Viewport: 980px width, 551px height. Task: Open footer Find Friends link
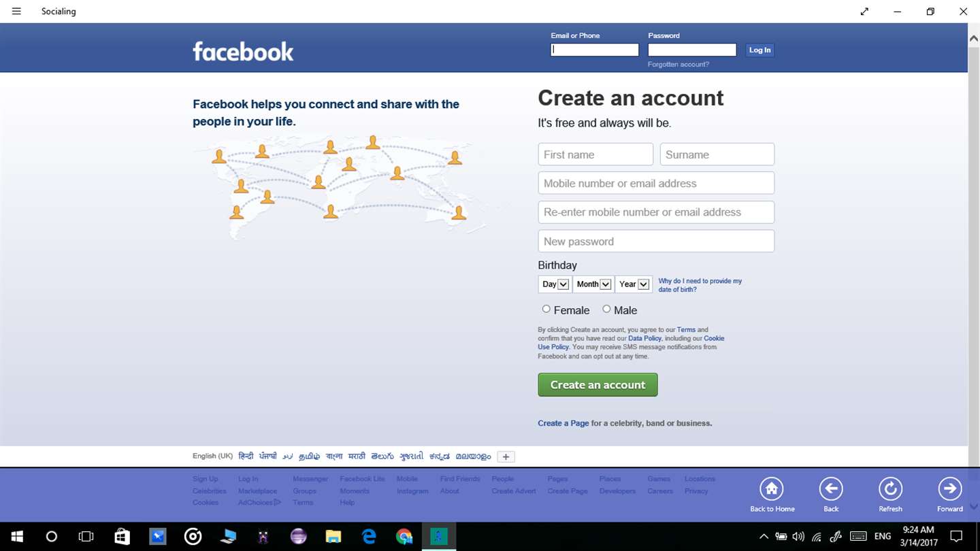460,479
